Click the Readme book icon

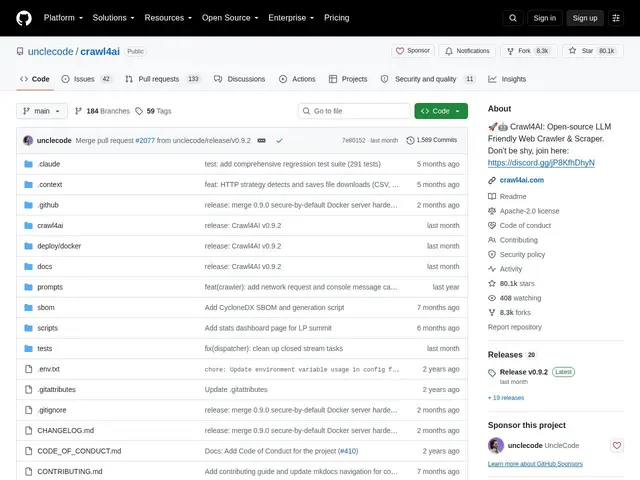click(492, 196)
